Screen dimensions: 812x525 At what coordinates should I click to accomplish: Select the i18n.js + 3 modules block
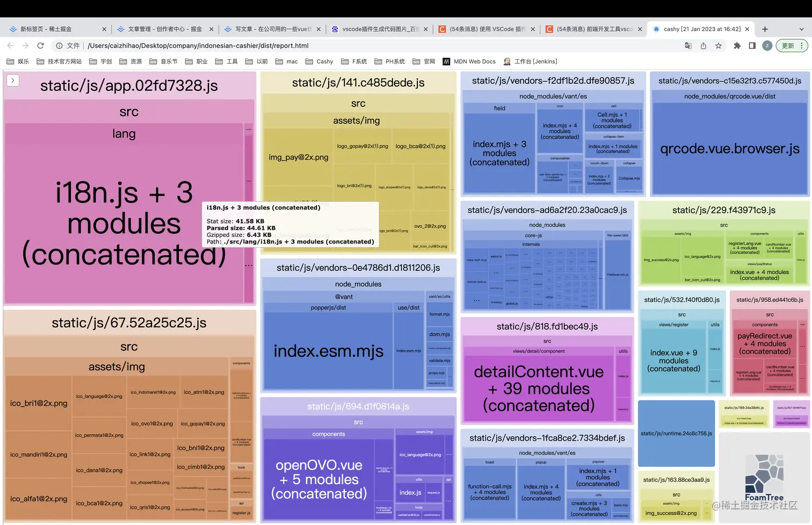(124, 224)
